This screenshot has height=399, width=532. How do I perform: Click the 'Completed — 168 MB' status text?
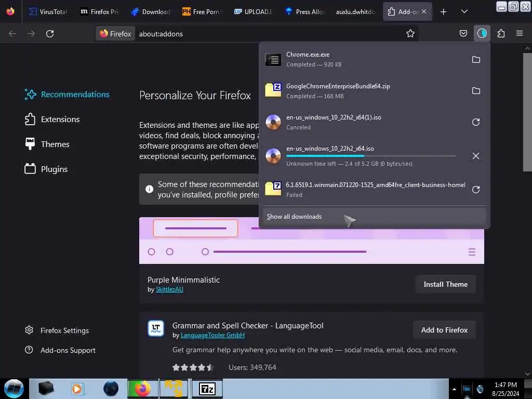315,96
